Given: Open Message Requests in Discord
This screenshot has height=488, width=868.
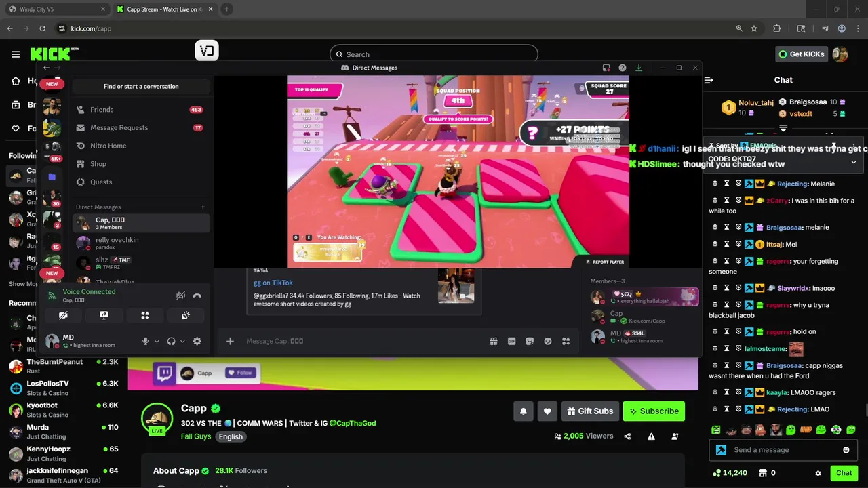Looking at the screenshot, I should pos(140,127).
